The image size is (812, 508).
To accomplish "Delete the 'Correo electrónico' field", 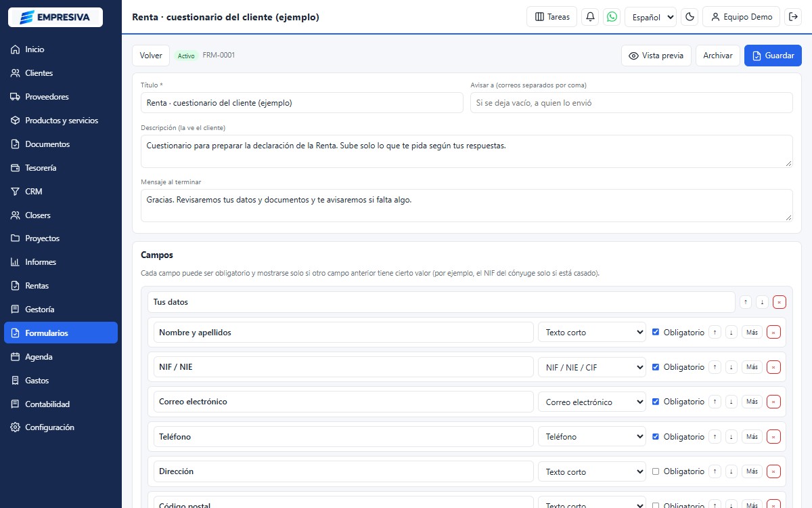I will (x=773, y=402).
